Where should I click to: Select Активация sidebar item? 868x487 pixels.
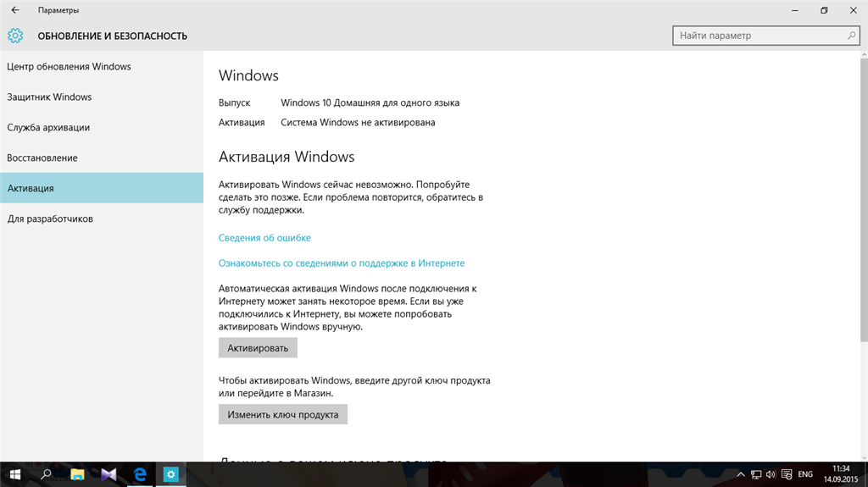[102, 188]
